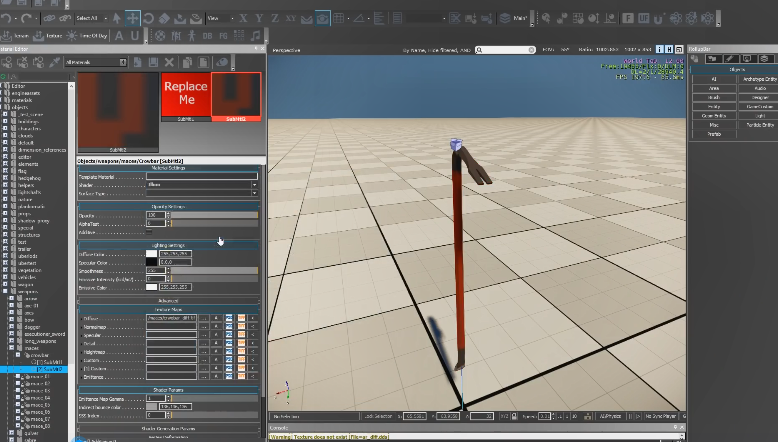Click the Time Of Day sun icon
Viewport: 778px width, 442px height.
[73, 36]
